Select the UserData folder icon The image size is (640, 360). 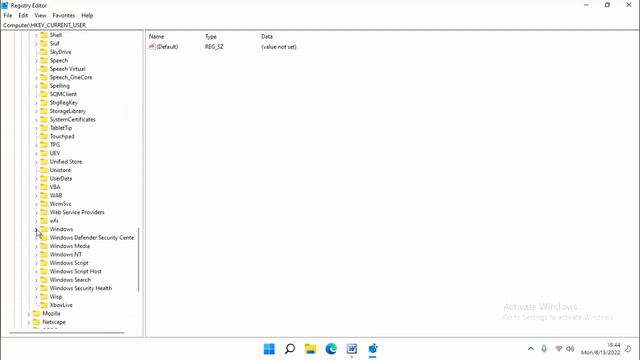(x=44, y=178)
